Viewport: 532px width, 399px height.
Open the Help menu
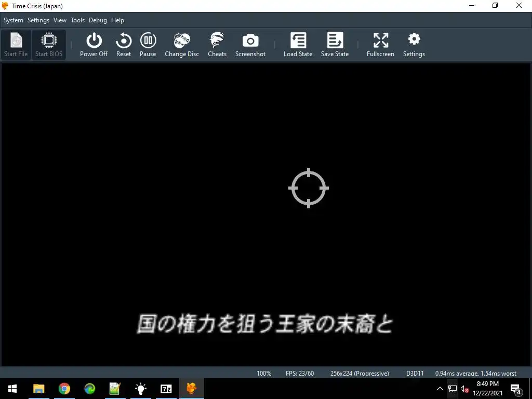pyautogui.click(x=118, y=20)
